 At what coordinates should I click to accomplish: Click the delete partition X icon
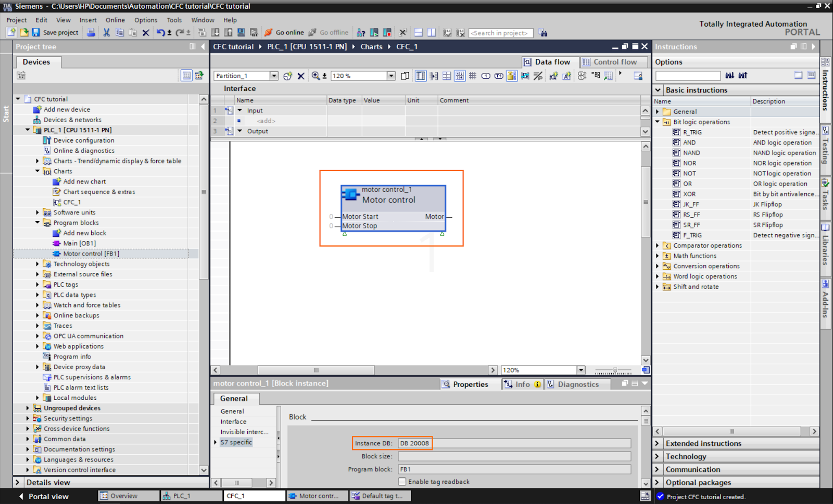click(x=301, y=75)
